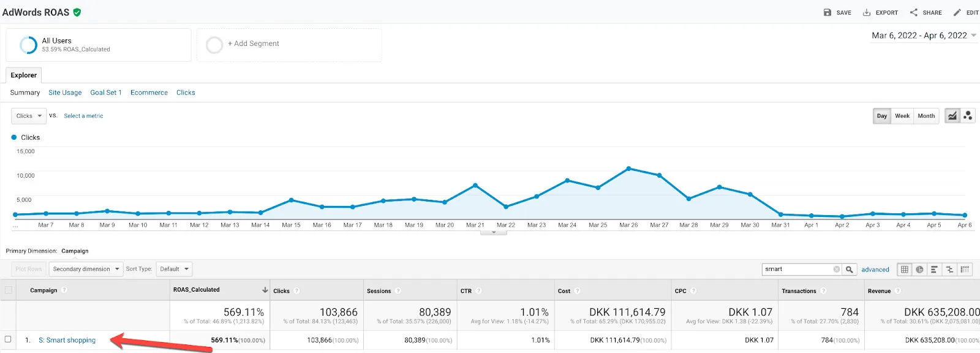Set graph interval to Week

tap(902, 116)
